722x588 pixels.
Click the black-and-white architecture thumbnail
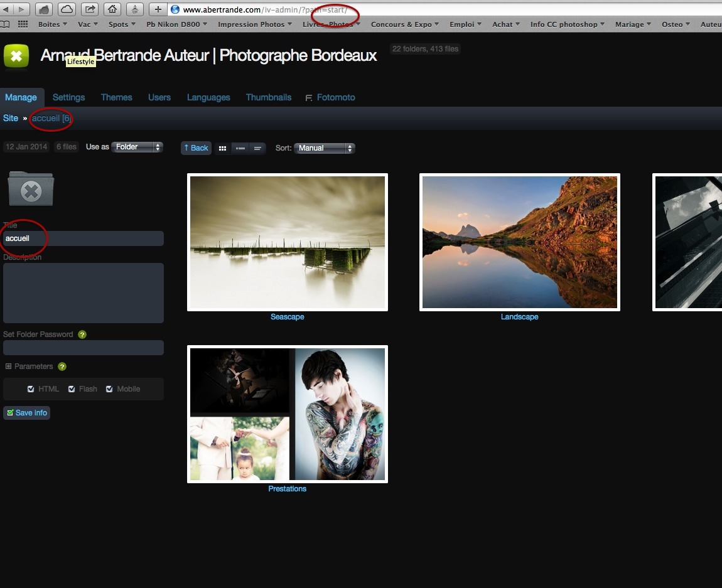687,242
